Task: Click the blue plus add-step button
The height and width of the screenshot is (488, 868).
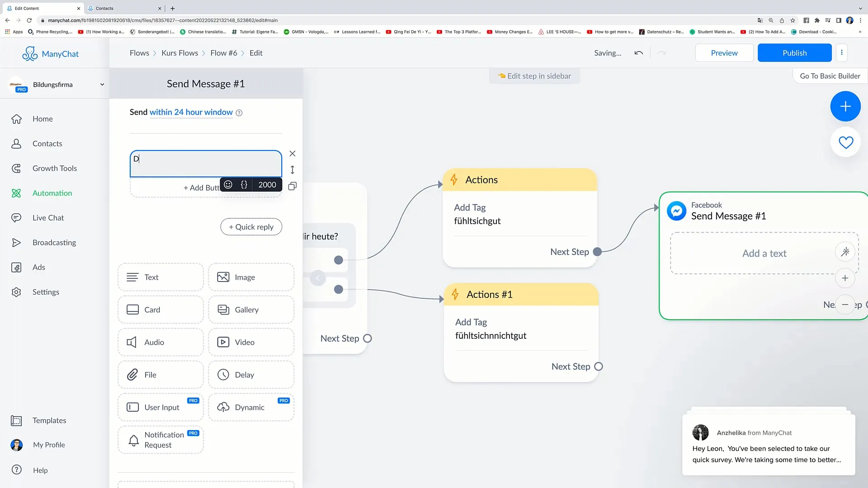Action: click(845, 106)
